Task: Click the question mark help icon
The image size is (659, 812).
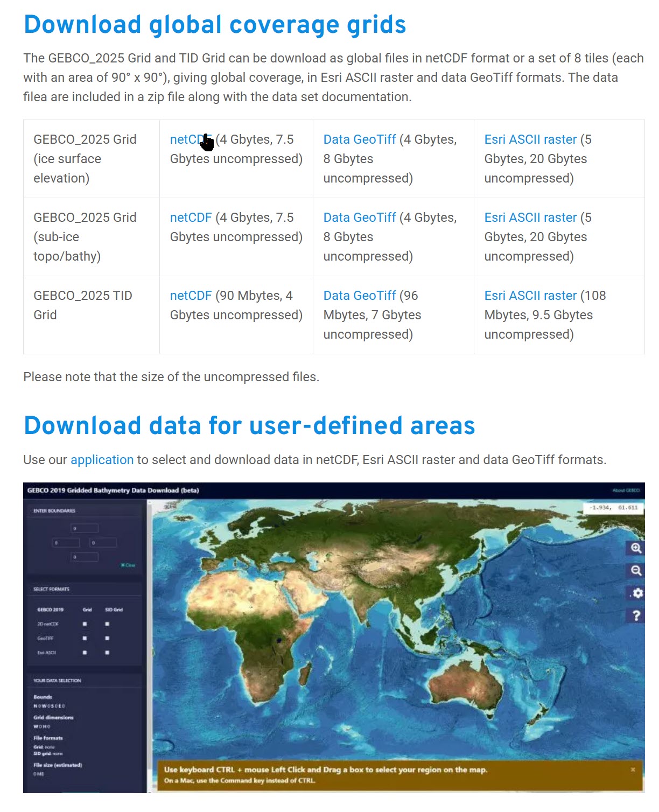Action: 636,616
